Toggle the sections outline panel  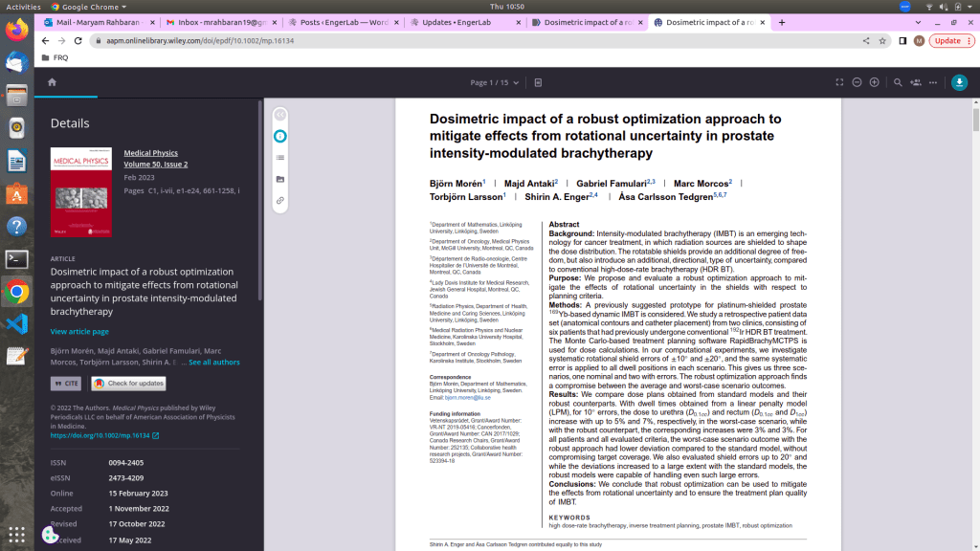(x=279, y=157)
